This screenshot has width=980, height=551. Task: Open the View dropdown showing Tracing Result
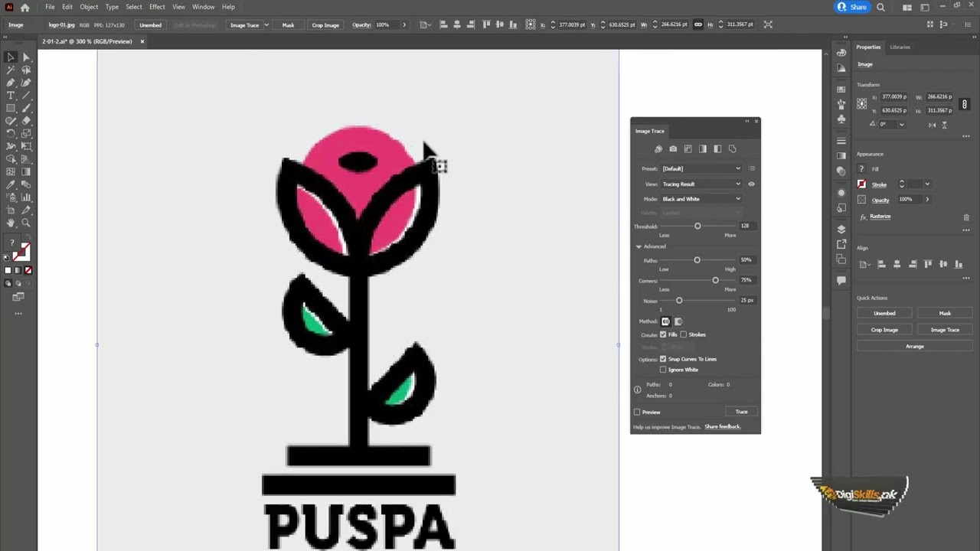click(701, 184)
